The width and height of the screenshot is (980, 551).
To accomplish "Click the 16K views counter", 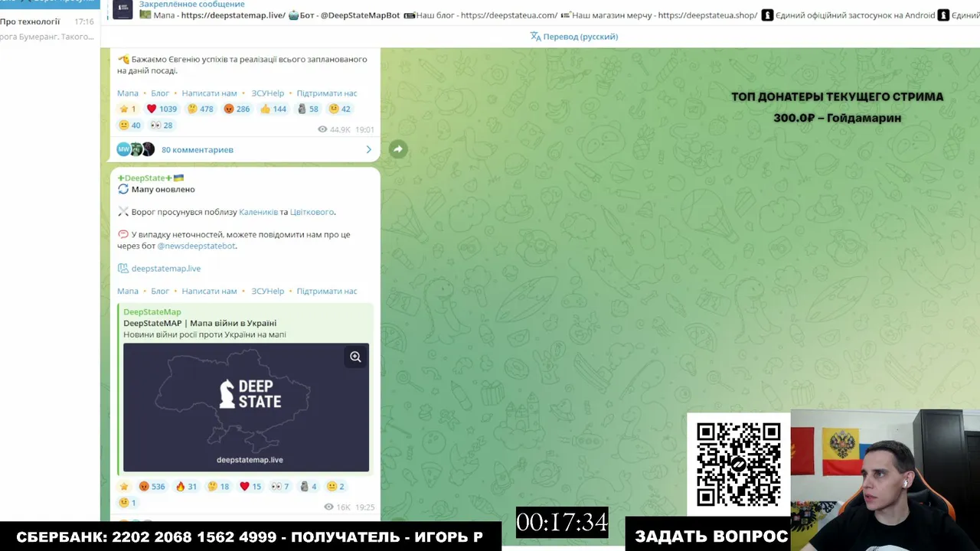I will tap(338, 507).
